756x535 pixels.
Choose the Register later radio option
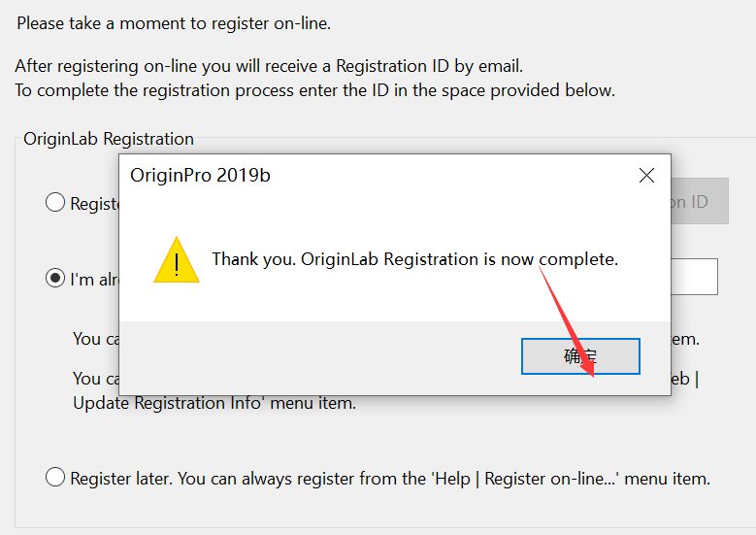(55, 478)
